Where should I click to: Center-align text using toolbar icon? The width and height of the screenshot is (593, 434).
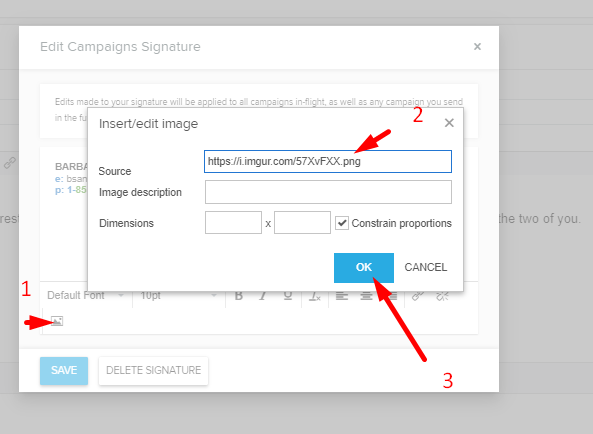pyautogui.click(x=366, y=296)
